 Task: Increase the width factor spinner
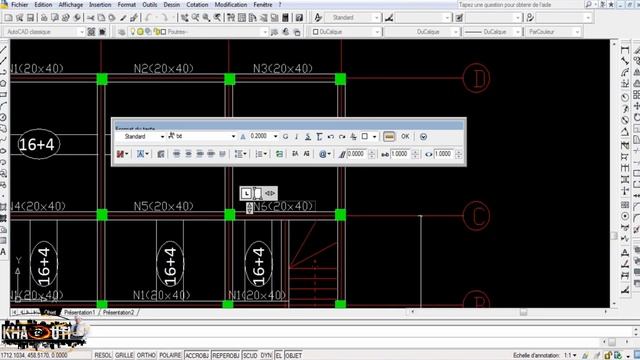[459, 152]
